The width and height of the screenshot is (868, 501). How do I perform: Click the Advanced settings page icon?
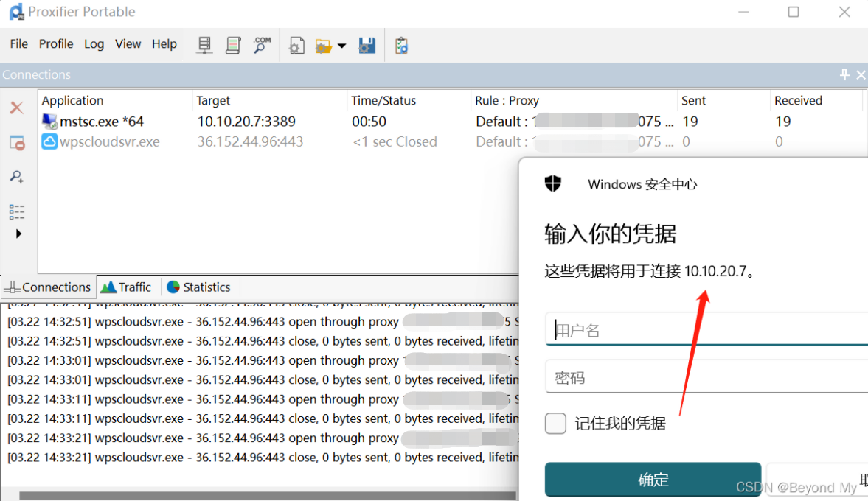point(296,46)
